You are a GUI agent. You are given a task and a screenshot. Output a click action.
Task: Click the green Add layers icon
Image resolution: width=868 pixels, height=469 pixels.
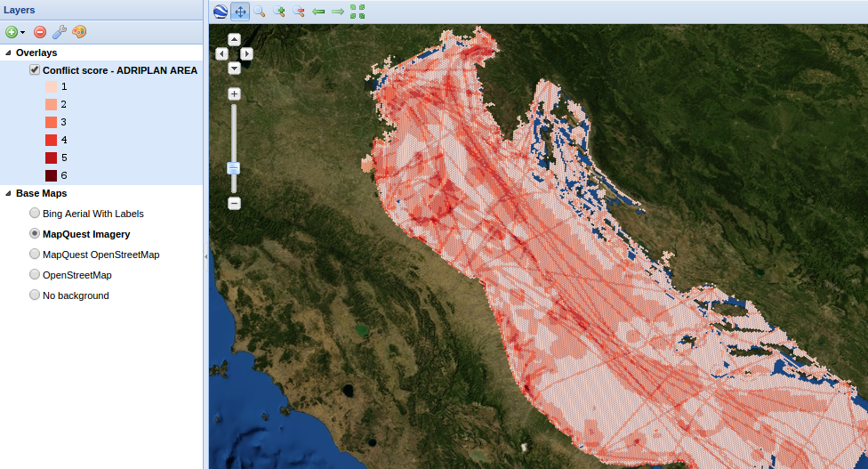coord(12,32)
